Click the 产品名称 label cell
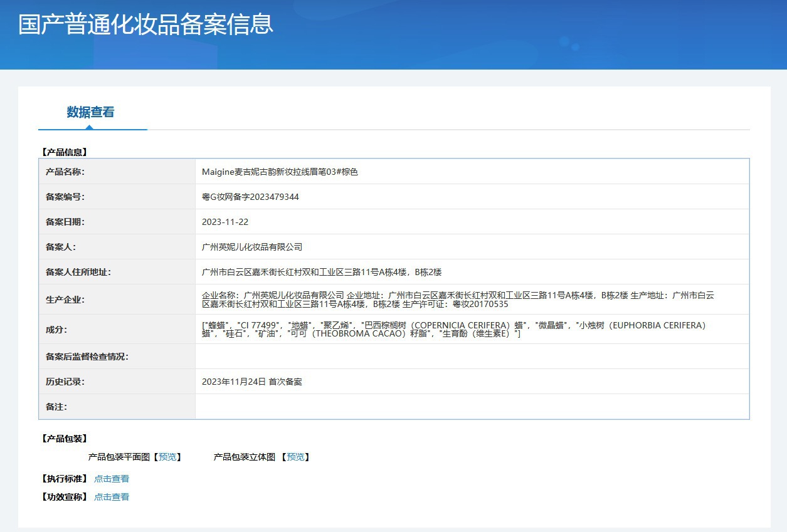 click(117, 172)
